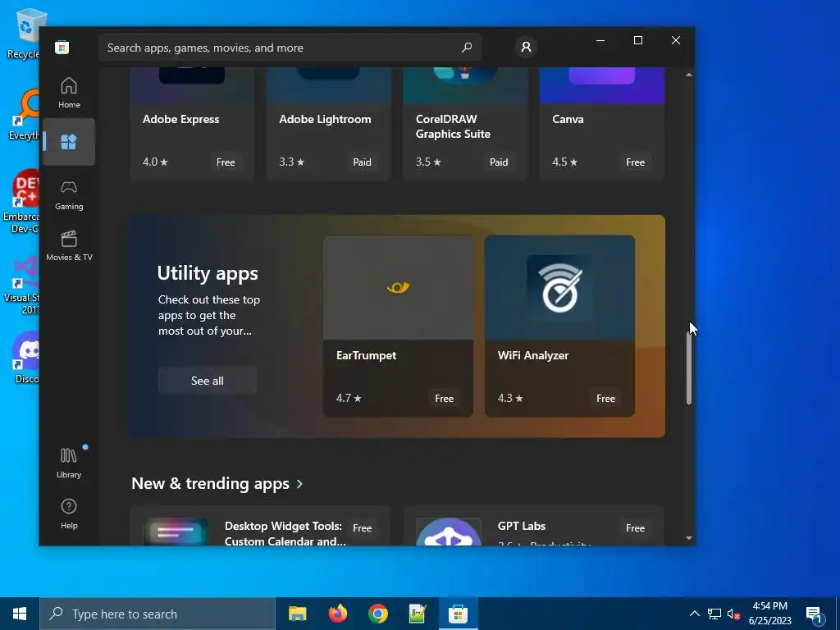This screenshot has height=630, width=840.
Task: Open the WiFi Analyzer app icon
Action: click(559, 288)
